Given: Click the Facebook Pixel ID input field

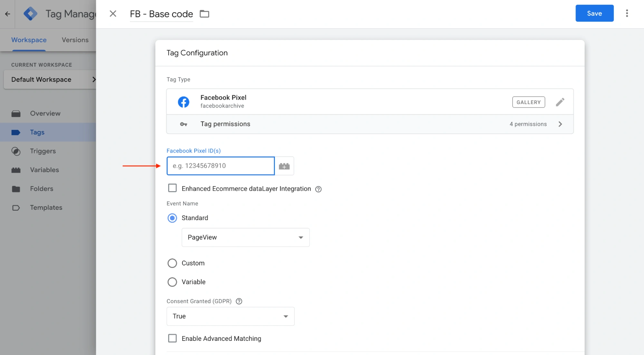Looking at the screenshot, I should point(220,166).
